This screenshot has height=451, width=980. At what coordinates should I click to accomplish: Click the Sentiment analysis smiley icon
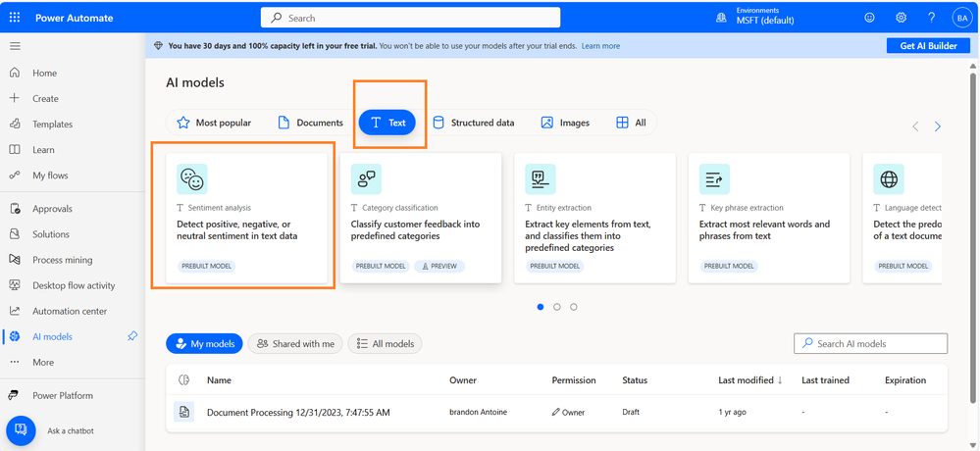point(192,178)
